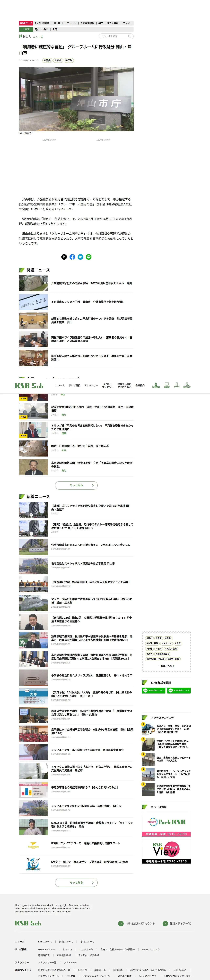Open 強度行動障害のある人への支援 article
The width and height of the screenshot is (210, 980).
[x=90, y=545]
